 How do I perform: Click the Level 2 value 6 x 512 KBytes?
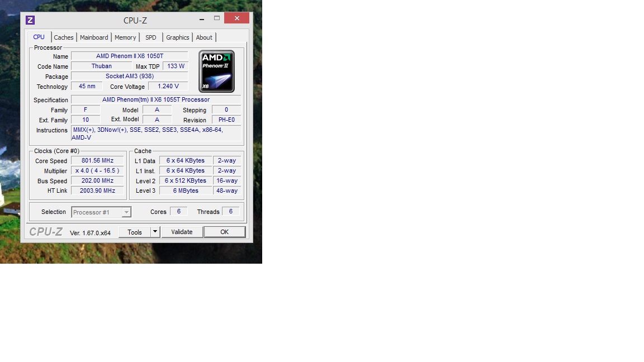tap(186, 180)
